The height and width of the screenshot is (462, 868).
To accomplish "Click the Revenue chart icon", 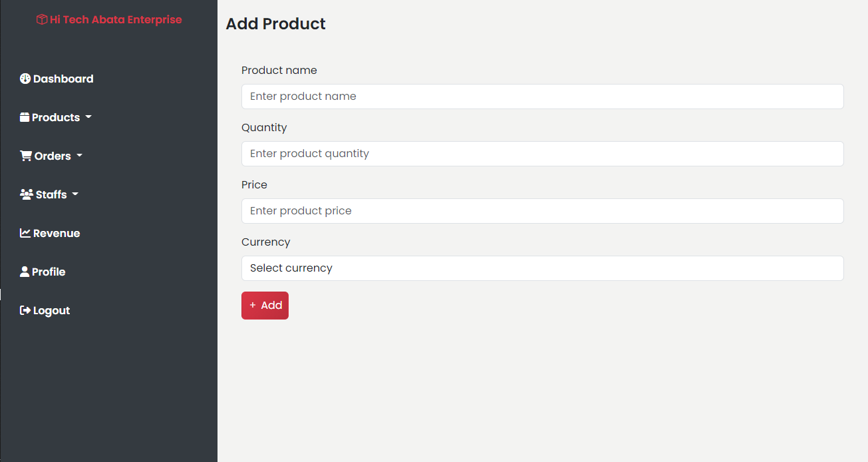I will pyautogui.click(x=25, y=233).
